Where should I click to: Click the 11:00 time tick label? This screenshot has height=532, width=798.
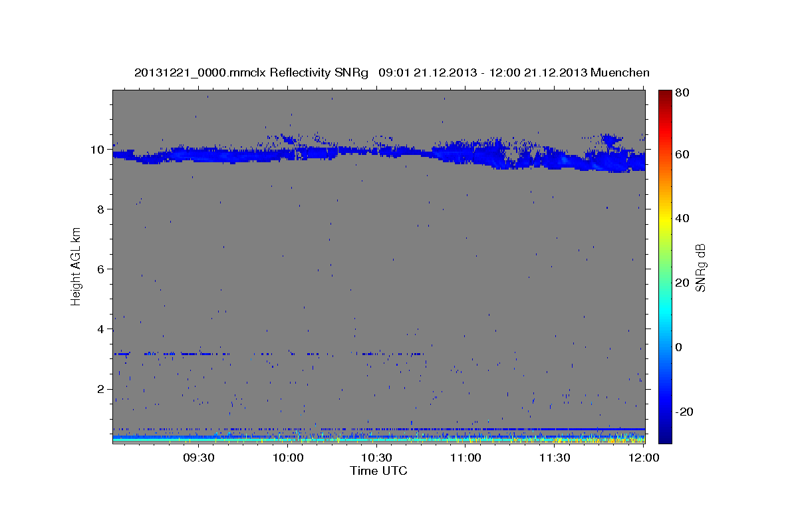pos(465,458)
